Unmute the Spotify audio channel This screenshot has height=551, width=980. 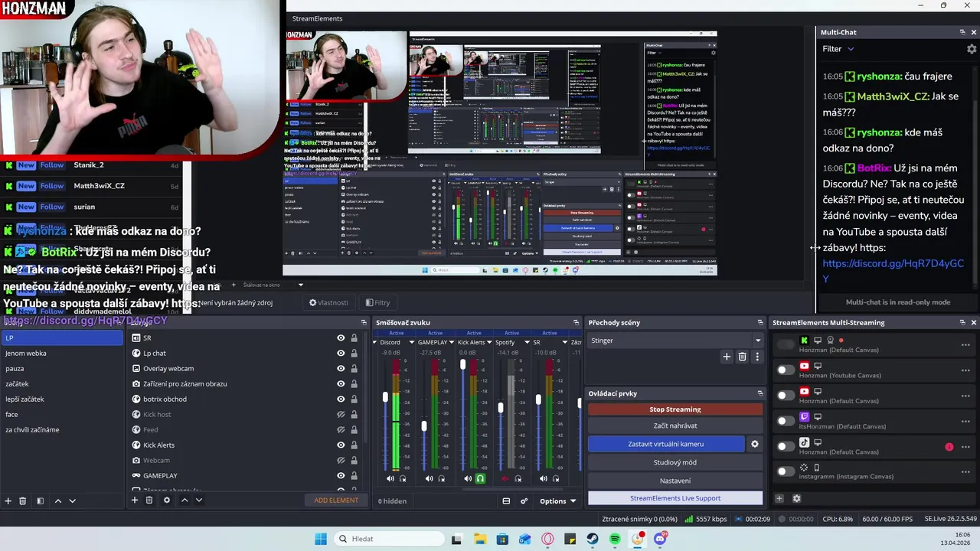tap(505, 478)
